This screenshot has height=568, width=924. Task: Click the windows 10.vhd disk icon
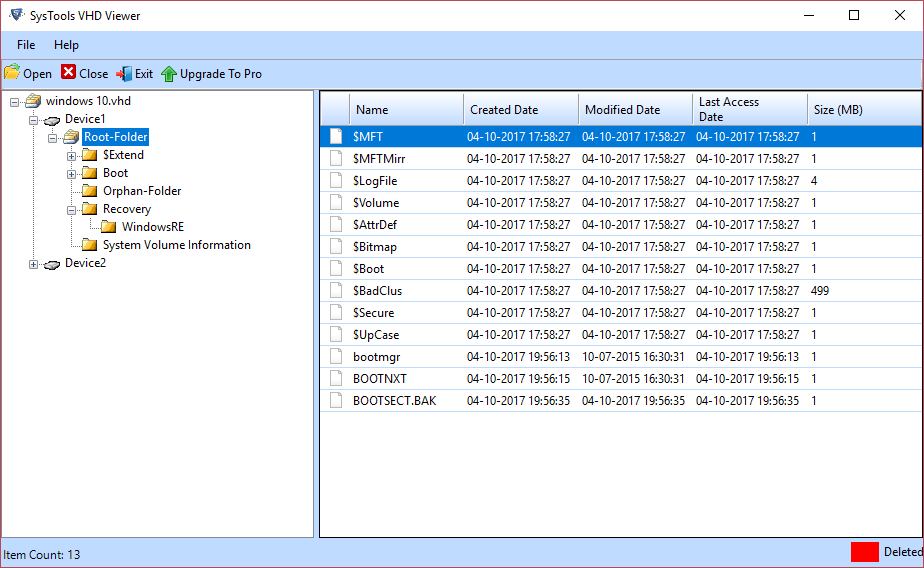click(33, 101)
